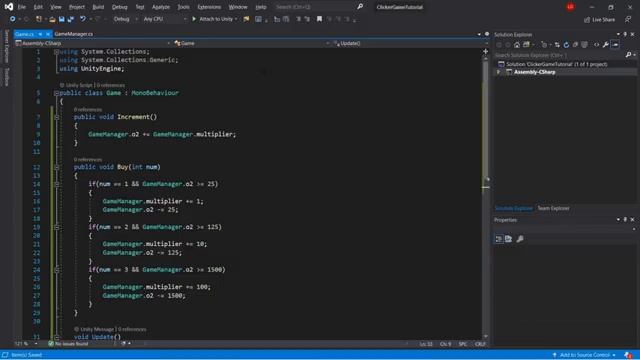Image resolution: width=640 pixels, height=360 pixels.
Task: Collapse the Game class outline
Action: tap(57, 93)
